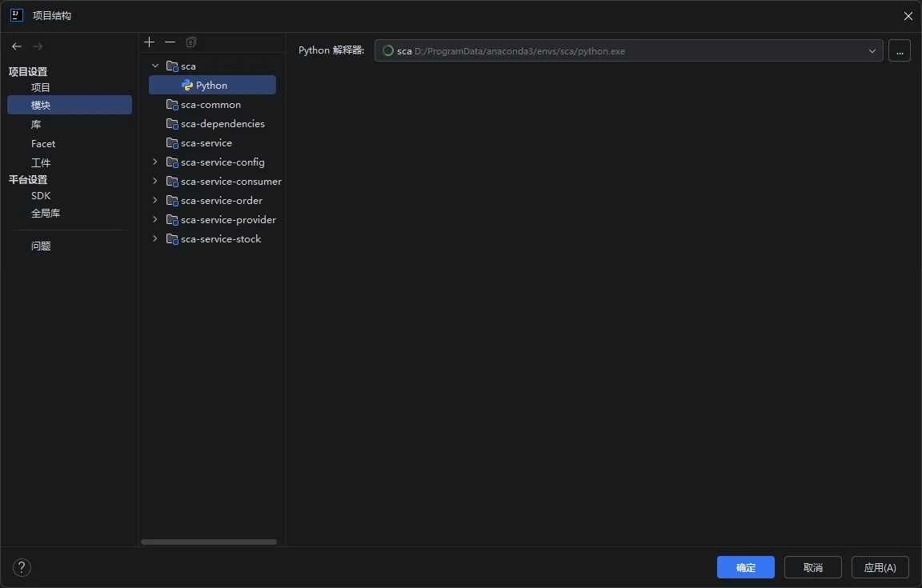Click the sca-common module folder icon
This screenshot has height=588, width=922.
[171, 105]
